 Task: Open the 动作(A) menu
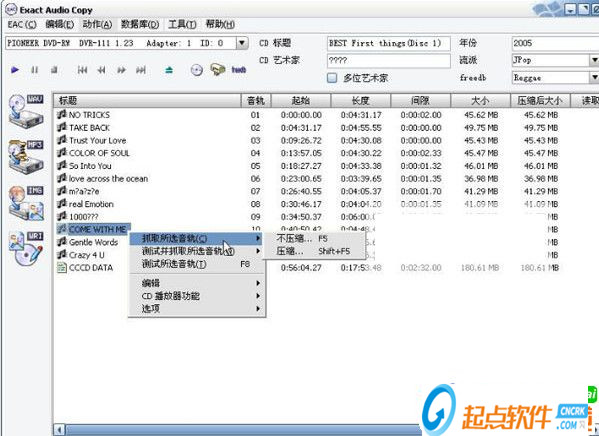[97, 25]
